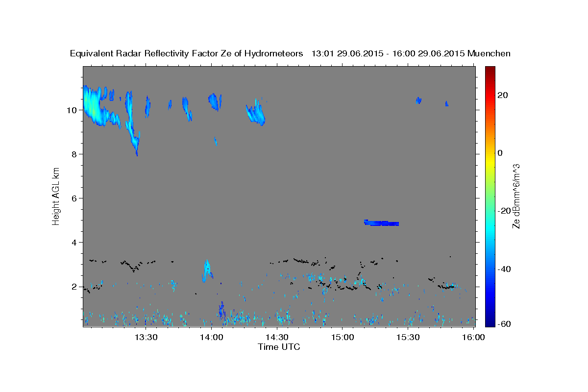Click the dark blue bottom of colorbar
Screen dimensions: 588x392
pos(490,321)
